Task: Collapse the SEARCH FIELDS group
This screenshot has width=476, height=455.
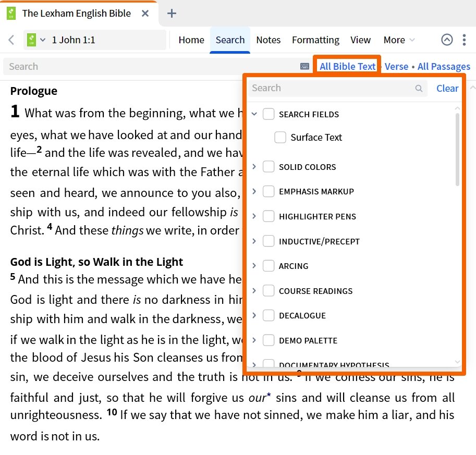Action: click(x=254, y=114)
